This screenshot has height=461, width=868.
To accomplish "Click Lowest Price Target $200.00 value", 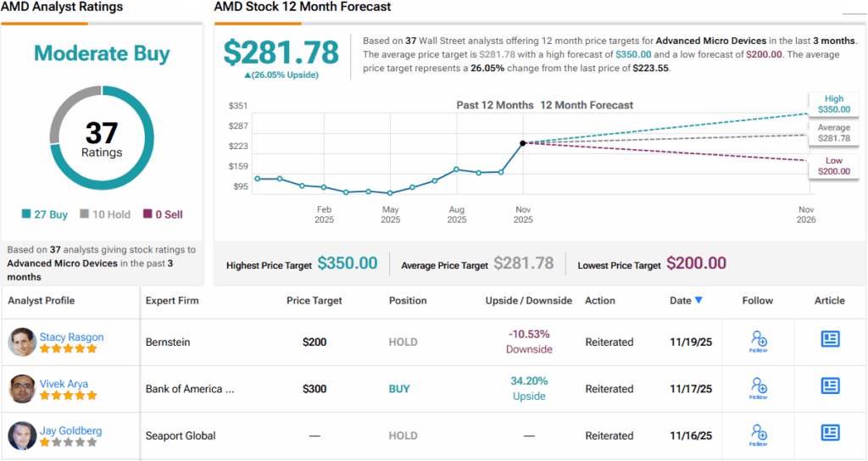I will (x=697, y=263).
